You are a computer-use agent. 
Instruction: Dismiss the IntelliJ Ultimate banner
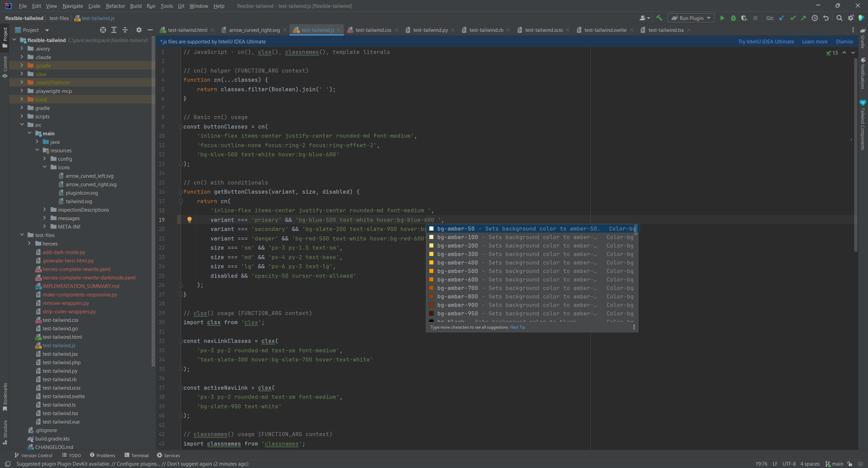[x=845, y=42]
